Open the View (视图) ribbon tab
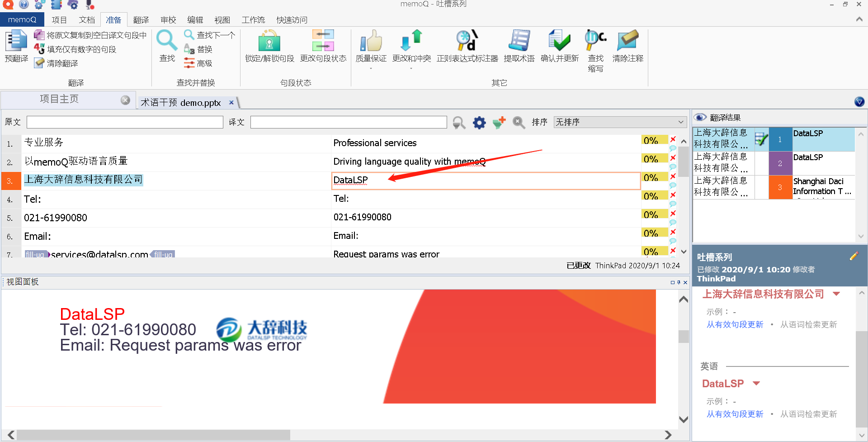 (222, 20)
